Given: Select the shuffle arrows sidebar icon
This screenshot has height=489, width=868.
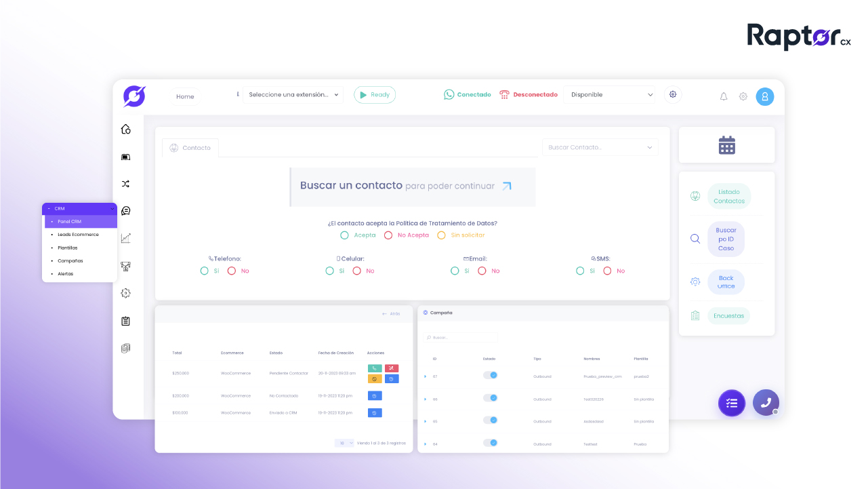Looking at the screenshot, I should point(125,184).
